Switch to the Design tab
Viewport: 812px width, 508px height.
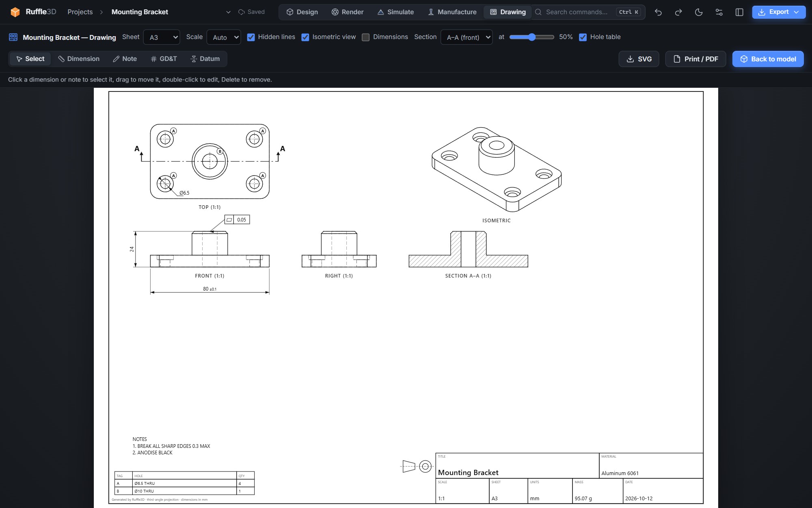[302, 12]
